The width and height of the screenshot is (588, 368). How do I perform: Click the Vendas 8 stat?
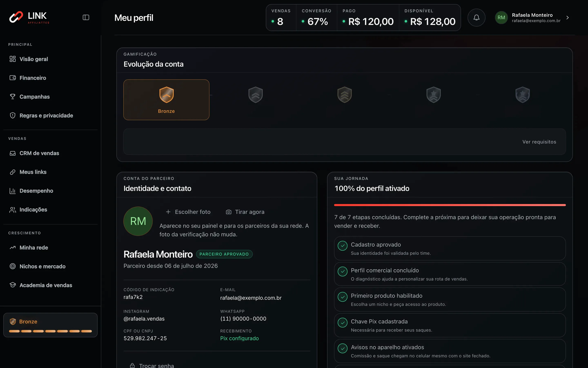(281, 18)
